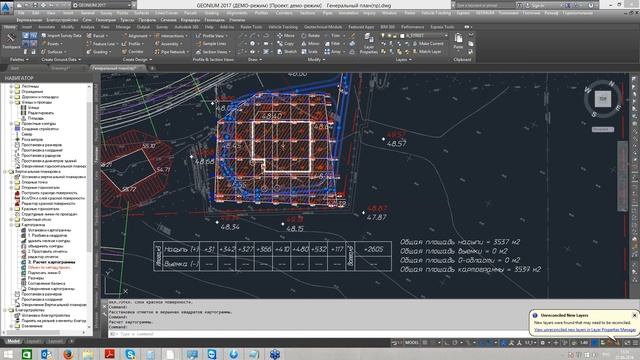640x360 pixels.
Task: Click the Match Layer button
Action: (x=427, y=52)
